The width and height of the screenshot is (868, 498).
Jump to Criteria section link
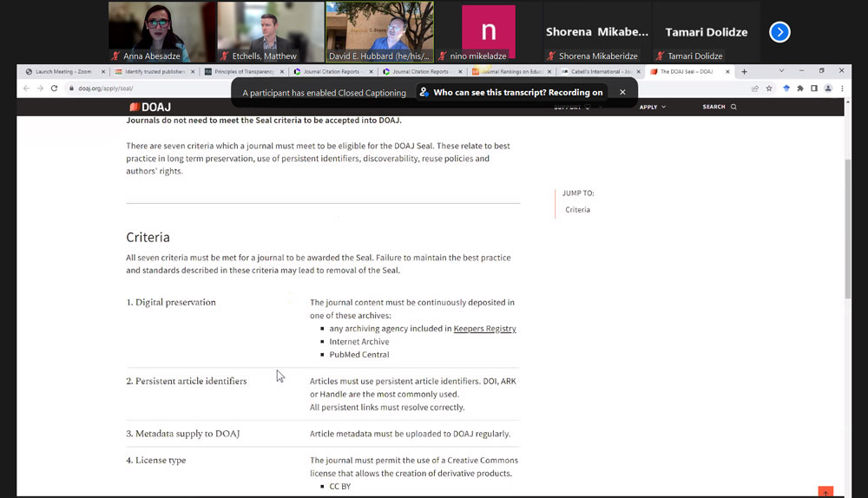pyautogui.click(x=577, y=210)
